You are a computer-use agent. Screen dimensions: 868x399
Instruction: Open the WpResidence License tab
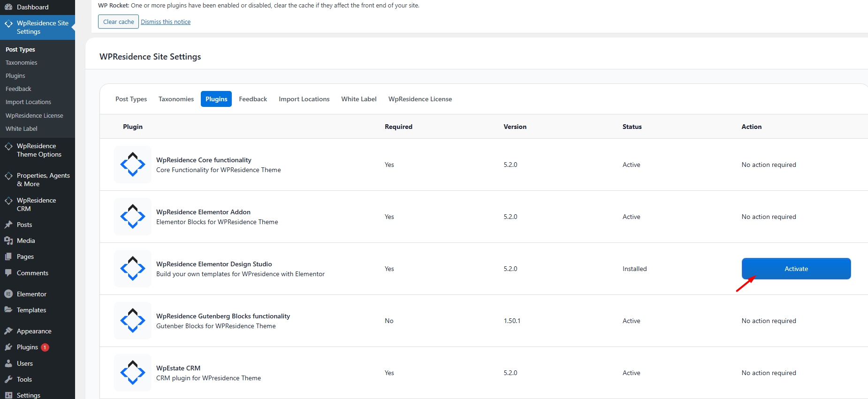point(420,99)
